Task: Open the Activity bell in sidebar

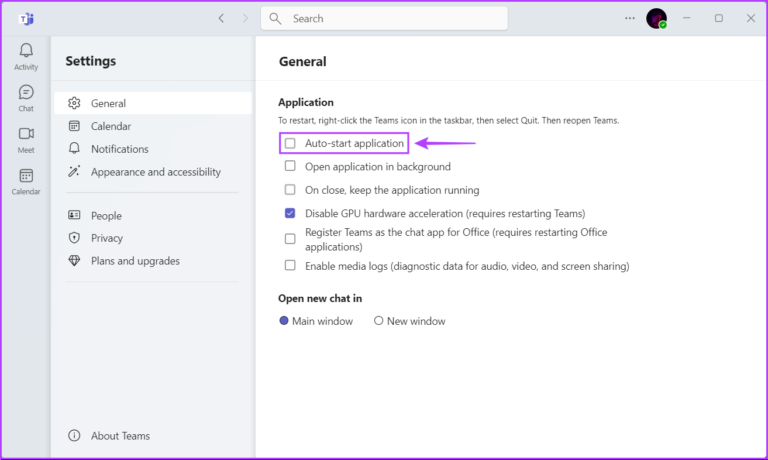Action: click(26, 56)
